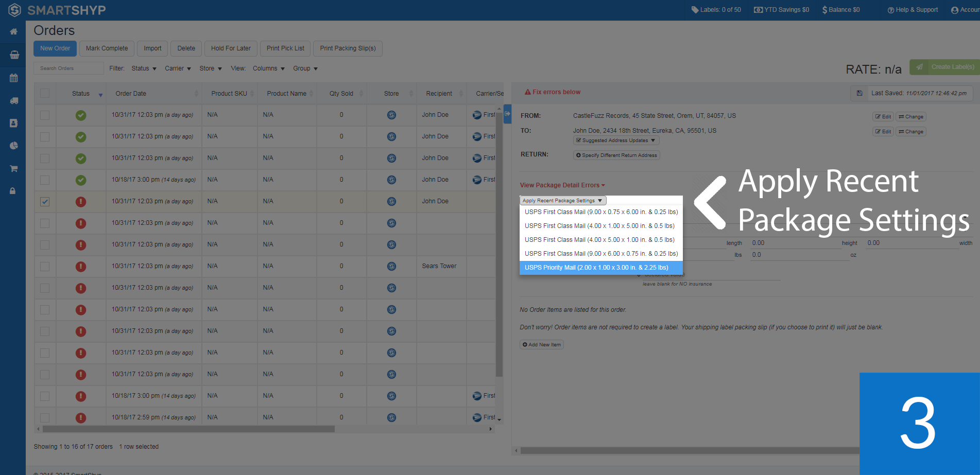Viewport: 980px width, 475px height.
Task: Click green complete status icon in first row
Action: [81, 115]
